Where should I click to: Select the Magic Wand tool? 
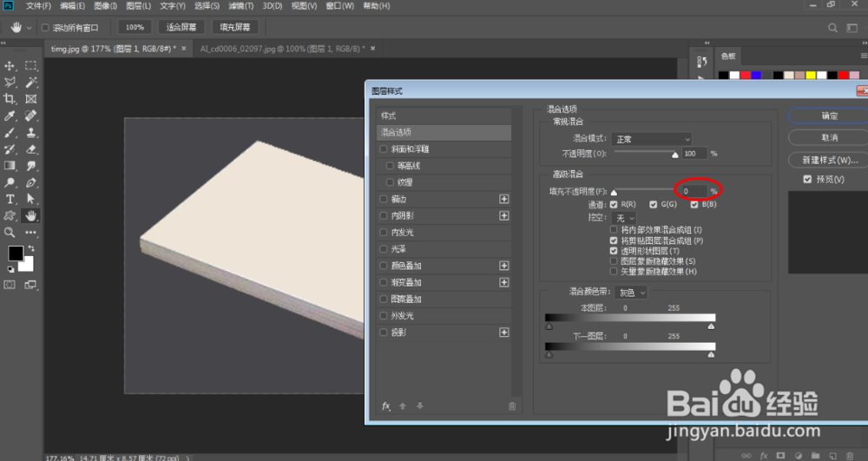click(31, 82)
